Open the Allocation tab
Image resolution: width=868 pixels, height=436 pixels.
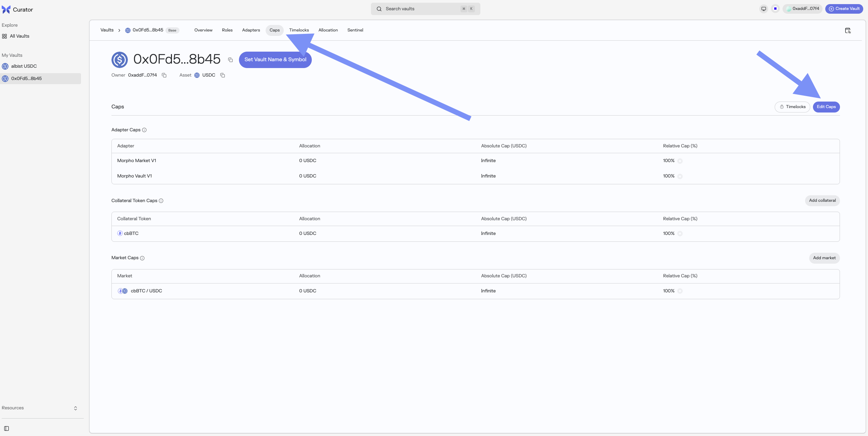328,30
